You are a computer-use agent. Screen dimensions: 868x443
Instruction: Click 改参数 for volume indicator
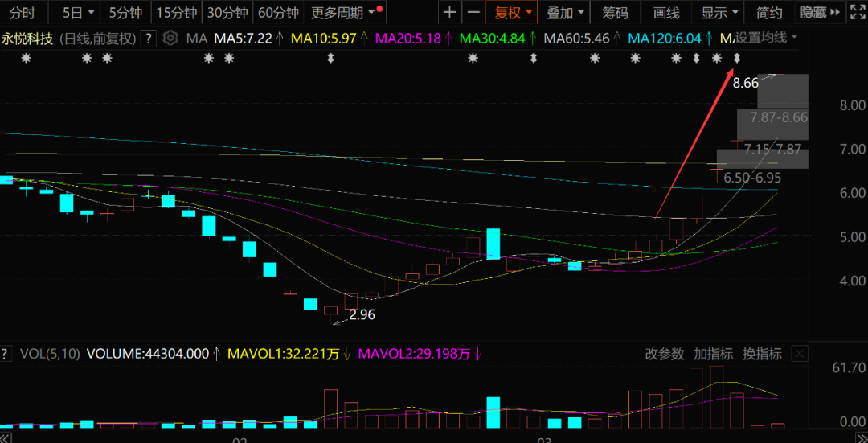665,354
